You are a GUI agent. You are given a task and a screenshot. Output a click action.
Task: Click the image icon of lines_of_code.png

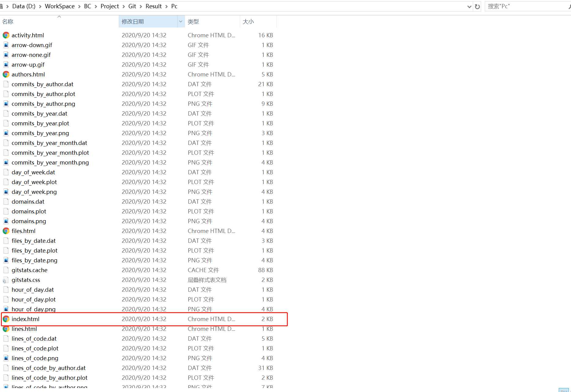tap(6, 358)
